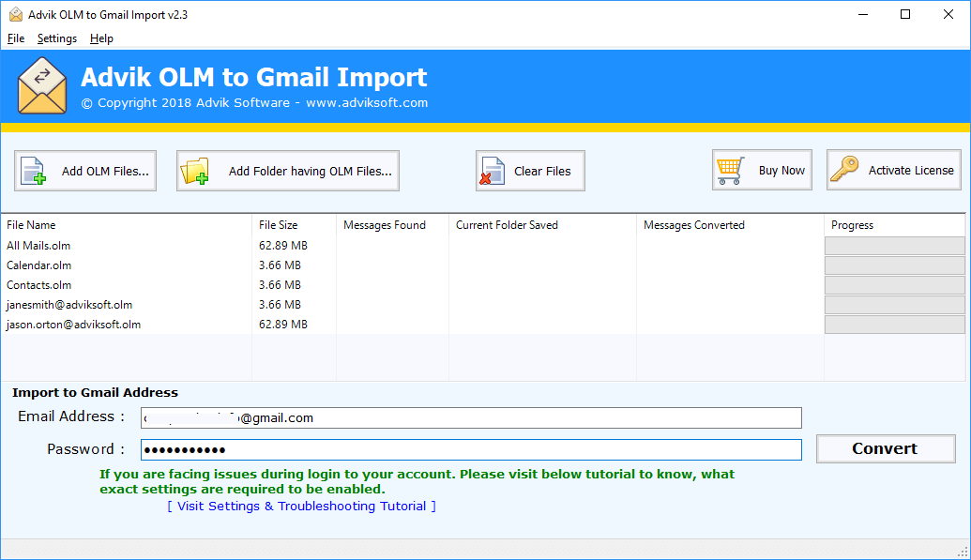Click inside the Email Address field
971x560 pixels.
[469, 417]
